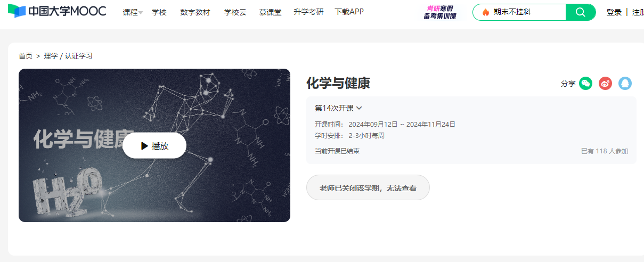Go to 首页 via breadcrumb
Screen dimensions: 644x262
coord(26,56)
